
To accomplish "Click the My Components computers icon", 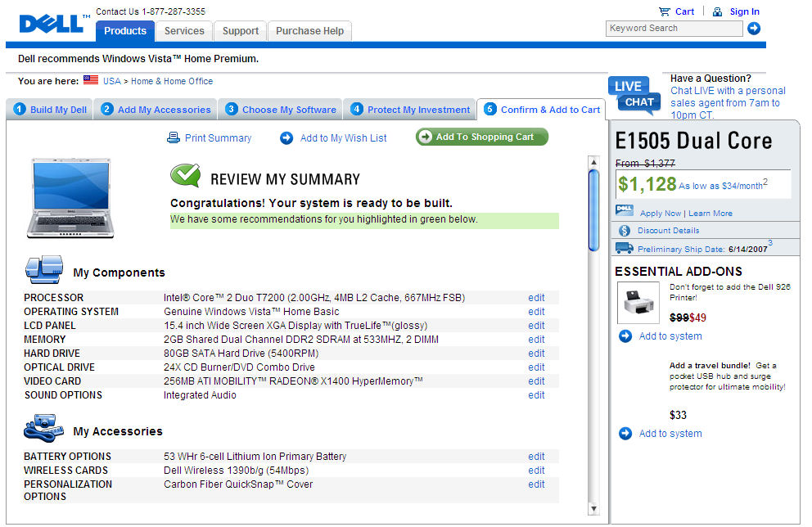I will click(x=44, y=269).
